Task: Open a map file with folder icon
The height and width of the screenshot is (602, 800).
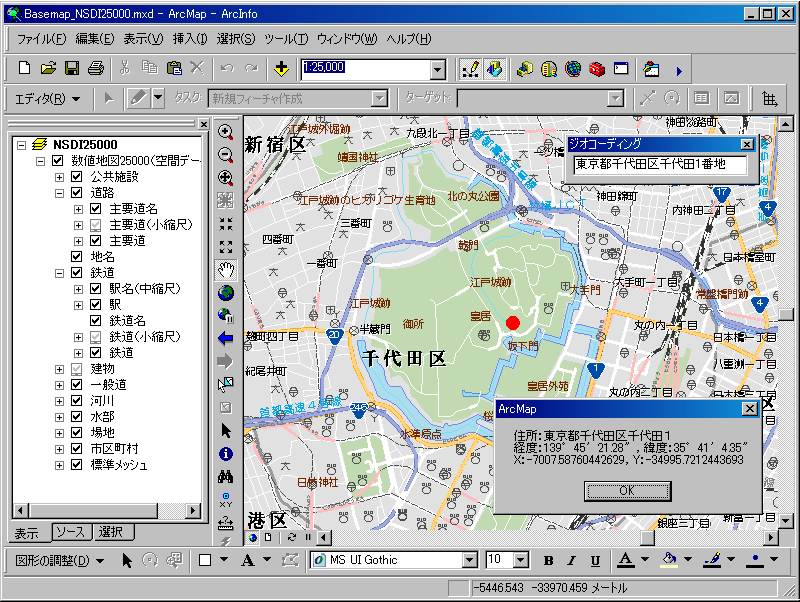Action: coord(48,68)
